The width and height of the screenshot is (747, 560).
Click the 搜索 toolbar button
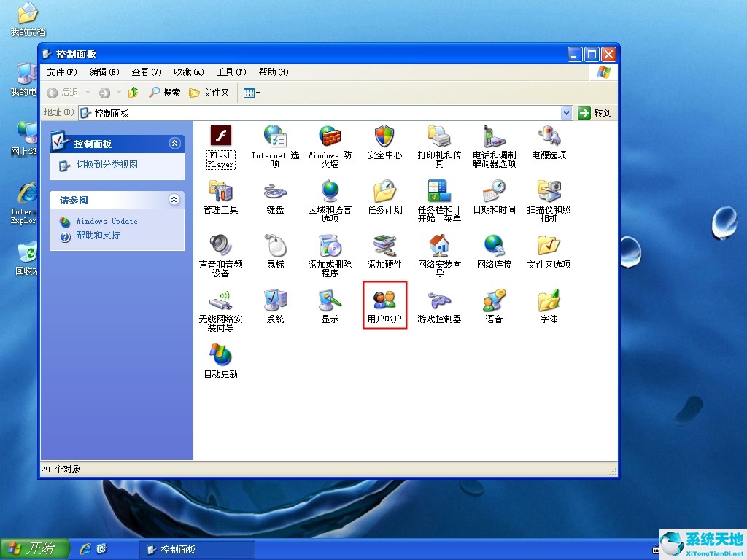[x=164, y=93]
